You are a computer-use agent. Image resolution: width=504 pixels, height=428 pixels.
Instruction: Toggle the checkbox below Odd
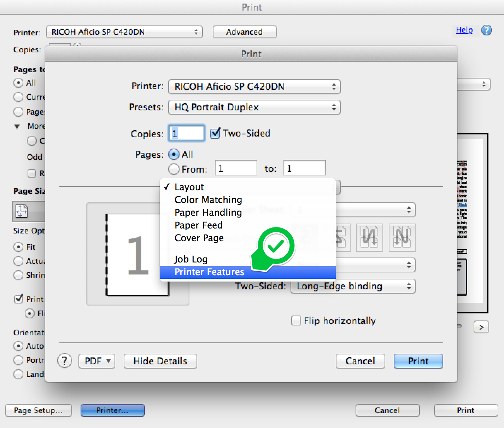(x=32, y=173)
